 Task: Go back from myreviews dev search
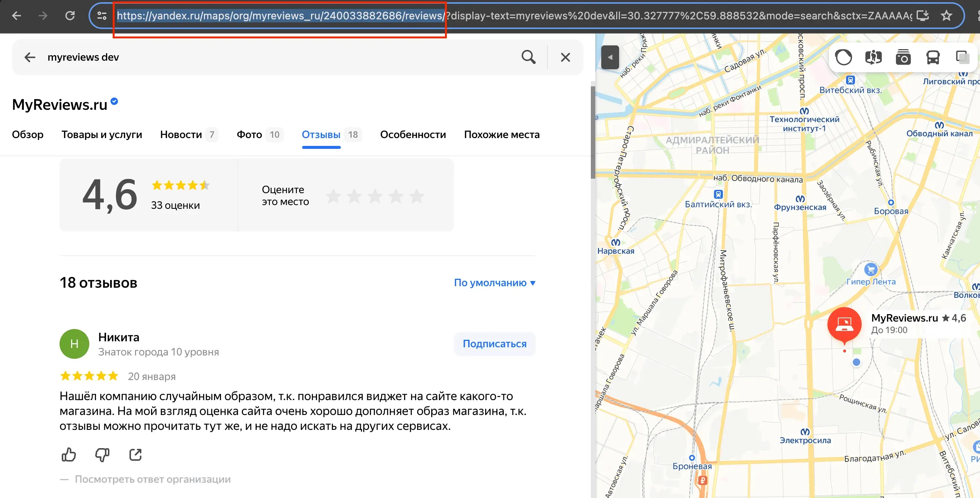point(30,57)
